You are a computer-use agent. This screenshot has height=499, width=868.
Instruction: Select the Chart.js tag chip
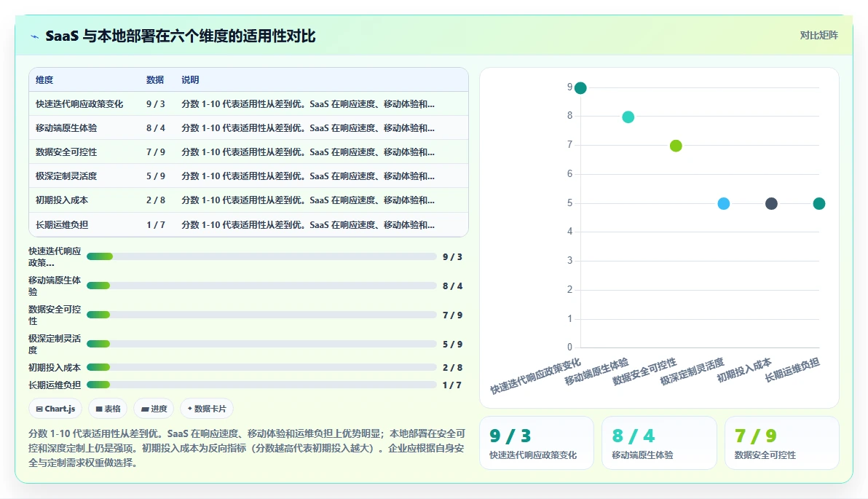(55, 409)
